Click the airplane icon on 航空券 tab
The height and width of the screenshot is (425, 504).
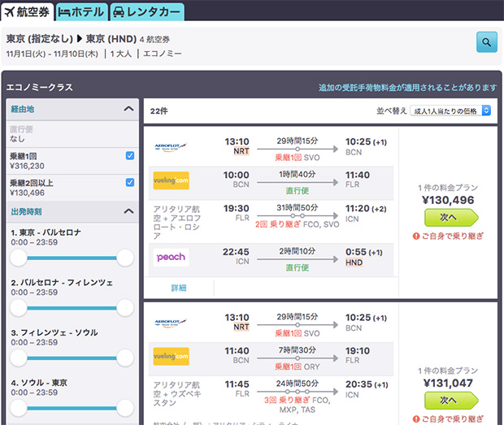click(10, 12)
